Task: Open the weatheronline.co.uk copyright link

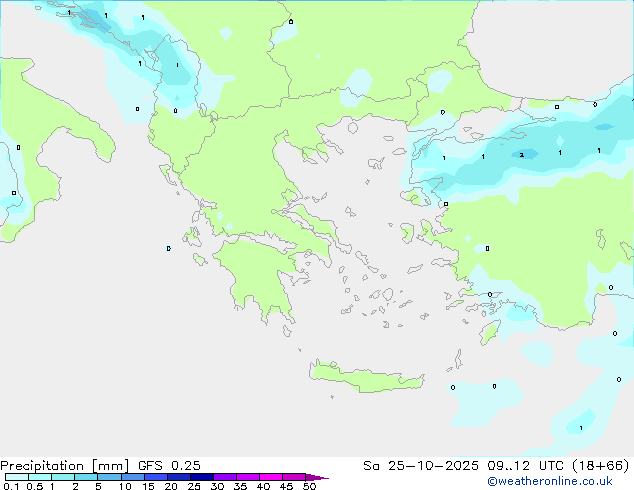Action: tap(549, 481)
